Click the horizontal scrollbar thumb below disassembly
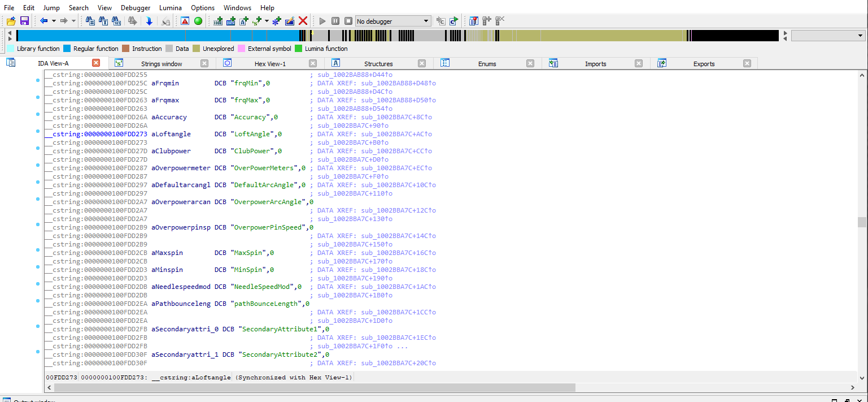Screen dimensions: 868x402 pos(314,388)
